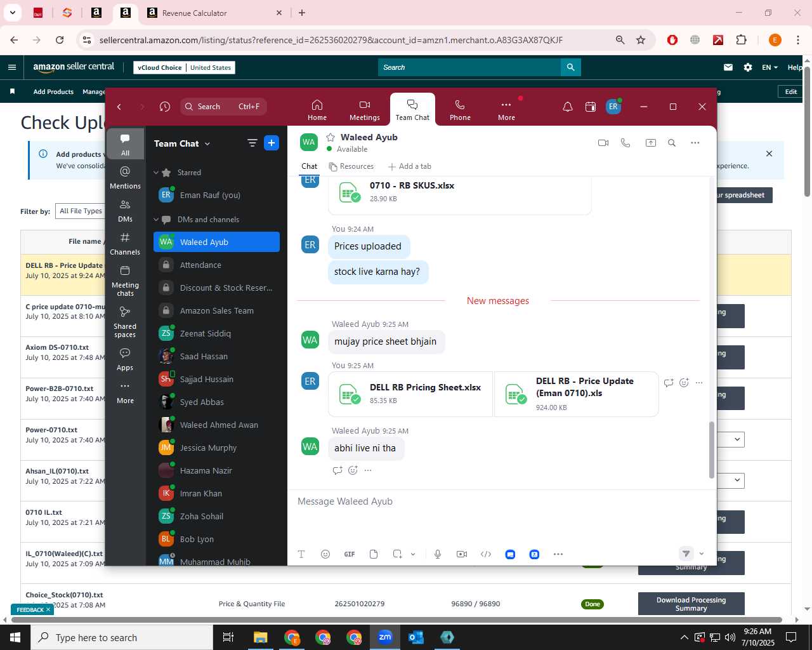Image resolution: width=812 pixels, height=650 pixels.
Task: Toggle the text formatting toolbar
Action: pyautogui.click(x=301, y=554)
